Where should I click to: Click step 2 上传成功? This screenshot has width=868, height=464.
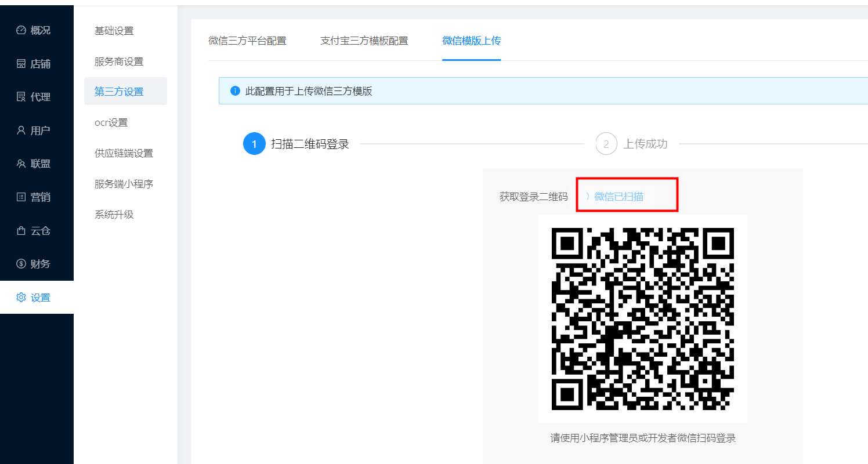click(632, 144)
